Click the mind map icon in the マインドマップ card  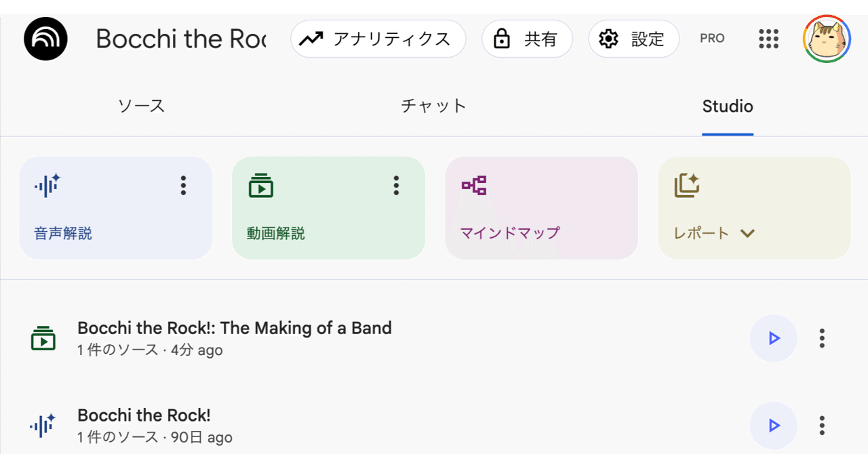pos(474,186)
